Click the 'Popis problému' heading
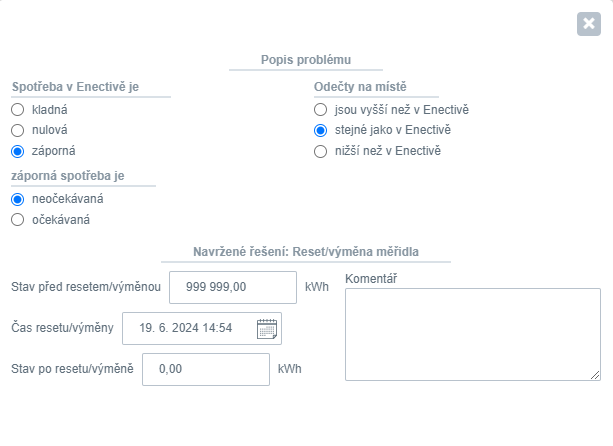This screenshot has width=613, height=446. coord(304,60)
